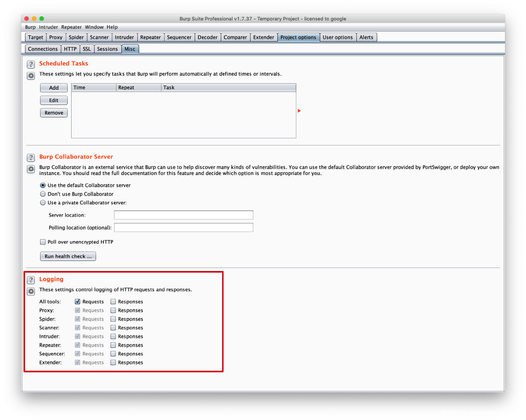Click the orange arrow beside tasks table
Image resolution: width=526 pixels, height=420 pixels.
299,111
